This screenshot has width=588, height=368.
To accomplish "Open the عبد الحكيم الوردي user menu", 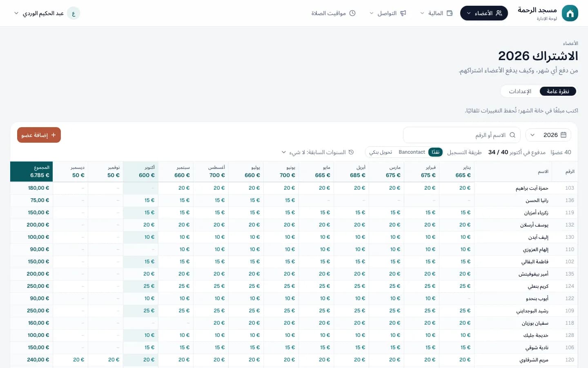I will pyautogui.click(x=47, y=13).
